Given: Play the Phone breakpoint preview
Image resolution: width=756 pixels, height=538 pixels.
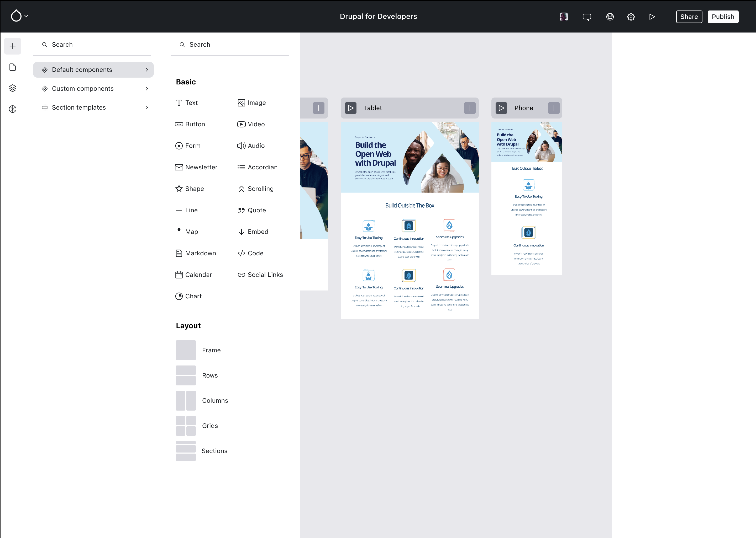Looking at the screenshot, I should coord(501,108).
